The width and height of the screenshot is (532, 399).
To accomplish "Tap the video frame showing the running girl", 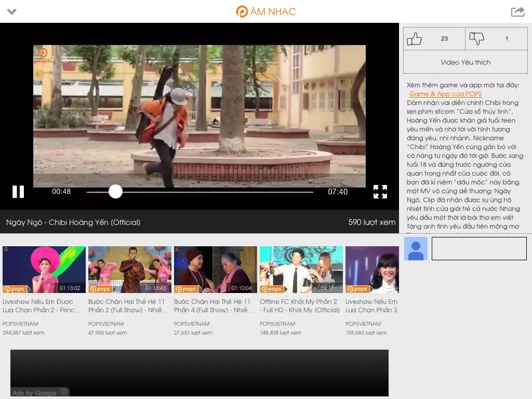I will (199, 116).
